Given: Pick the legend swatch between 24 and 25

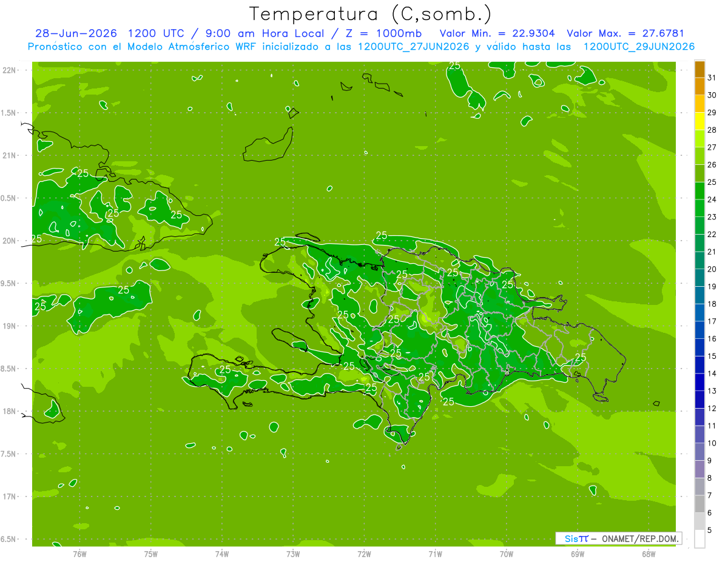Looking at the screenshot, I should tap(699, 191).
